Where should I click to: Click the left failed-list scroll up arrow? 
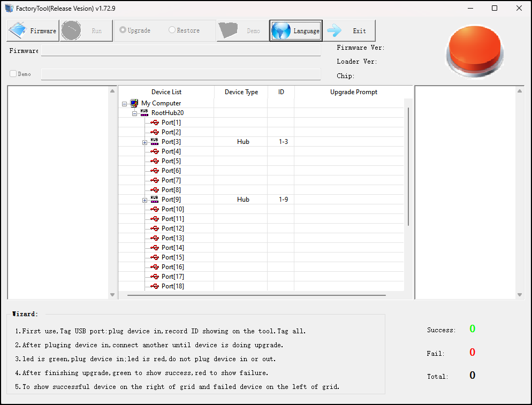112,91
